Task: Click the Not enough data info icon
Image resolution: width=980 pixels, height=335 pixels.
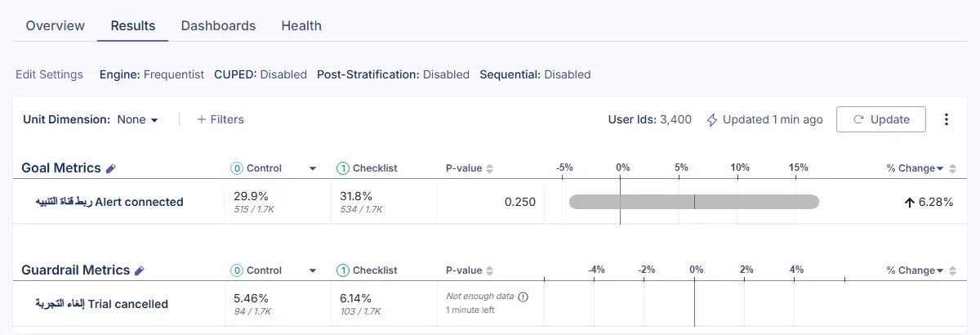Action: pos(523,297)
